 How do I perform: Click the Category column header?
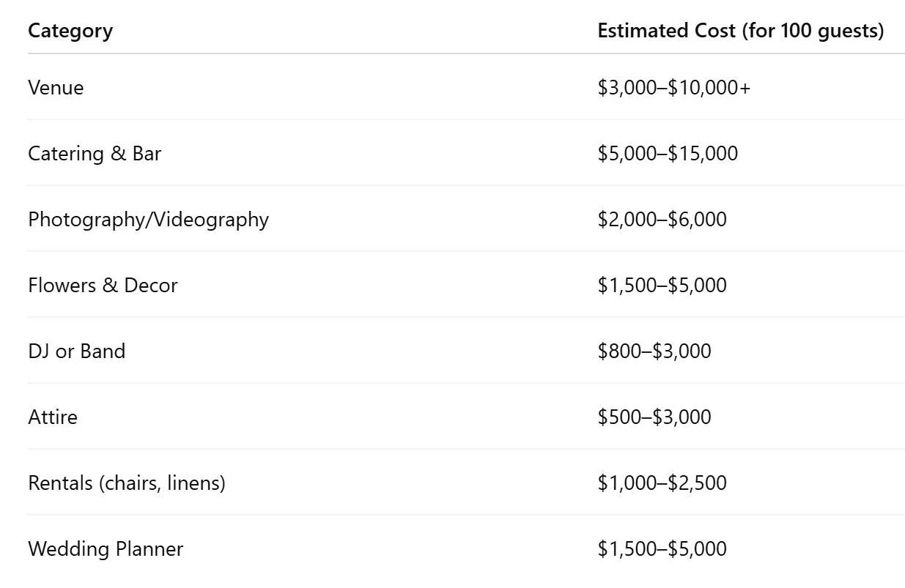pyautogui.click(x=70, y=31)
